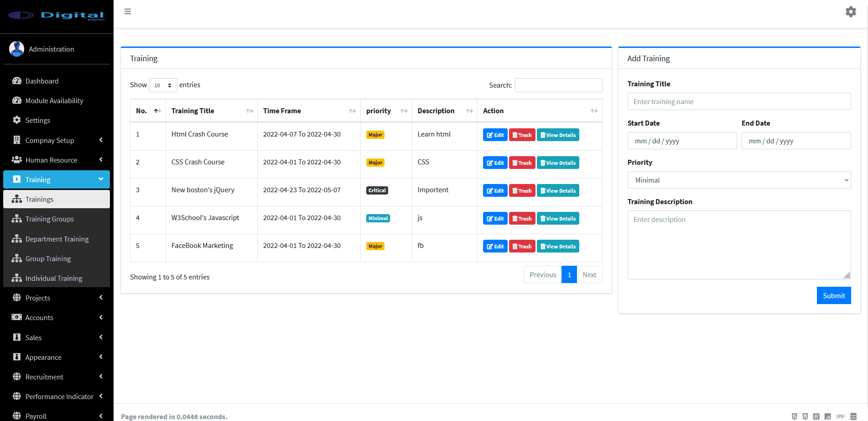
Task: Click the hamburger menu icon to collapse sidebar
Action: pos(128,11)
